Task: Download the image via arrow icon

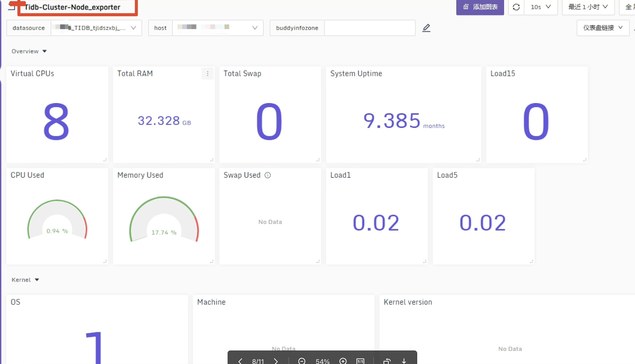Action: [x=404, y=361]
